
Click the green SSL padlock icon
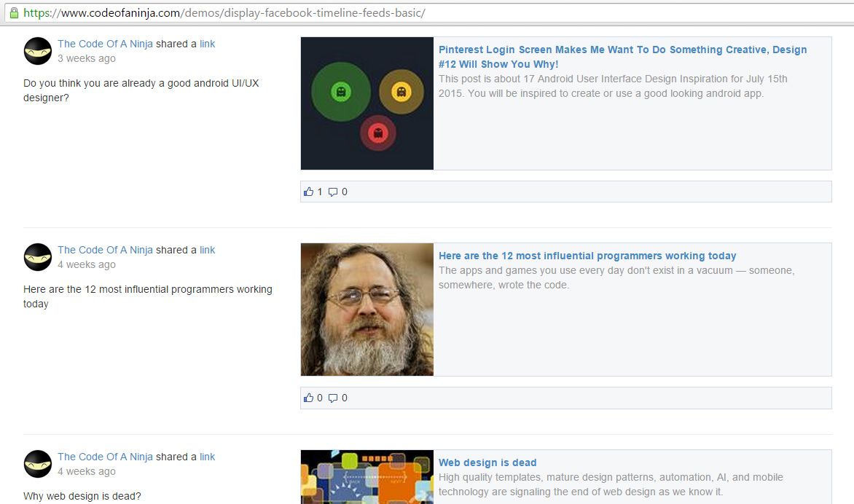(15, 13)
